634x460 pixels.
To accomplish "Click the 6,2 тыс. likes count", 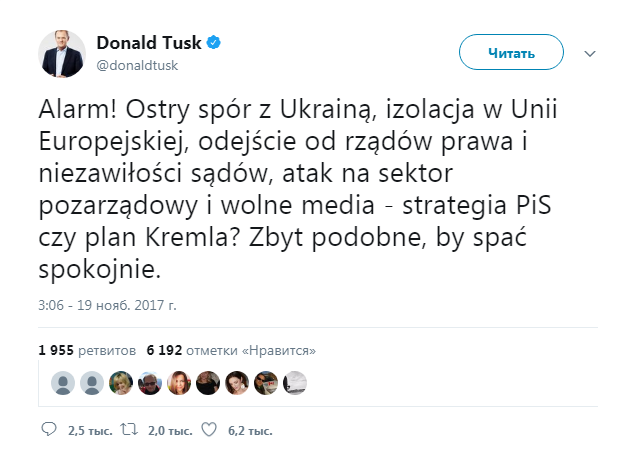I will click(x=250, y=431).
